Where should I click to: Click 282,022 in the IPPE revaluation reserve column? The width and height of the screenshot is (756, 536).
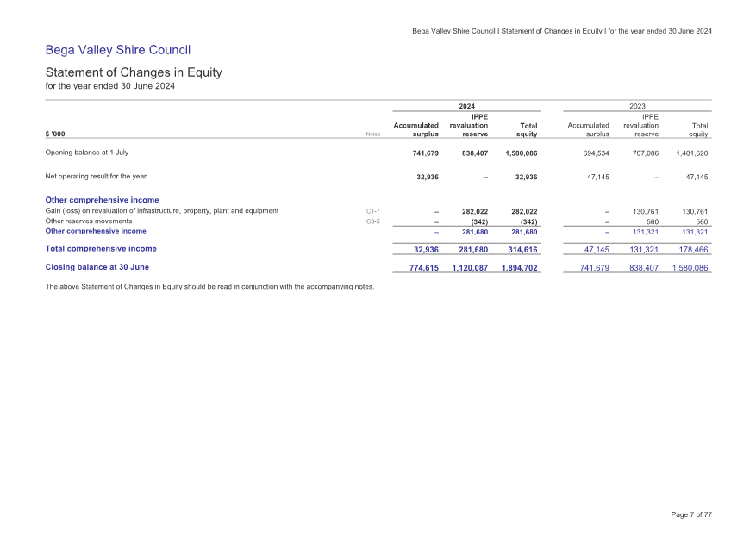[x=475, y=212]
